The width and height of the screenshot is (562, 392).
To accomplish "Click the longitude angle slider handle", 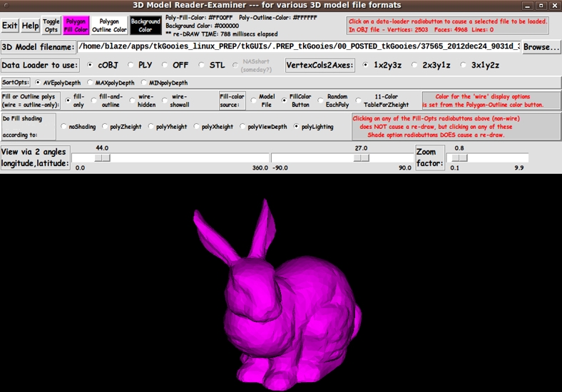I will click(102, 158).
